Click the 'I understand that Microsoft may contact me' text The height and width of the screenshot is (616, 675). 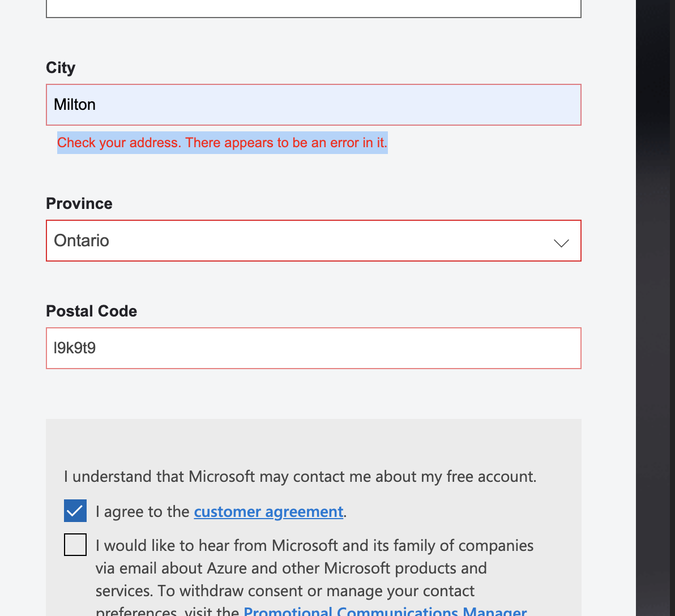pyautogui.click(x=300, y=477)
